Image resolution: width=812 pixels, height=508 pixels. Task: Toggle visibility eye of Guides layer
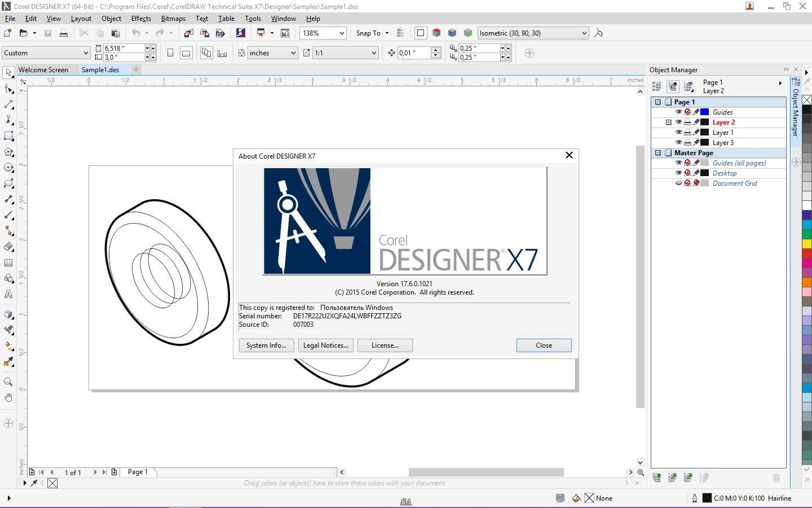679,112
